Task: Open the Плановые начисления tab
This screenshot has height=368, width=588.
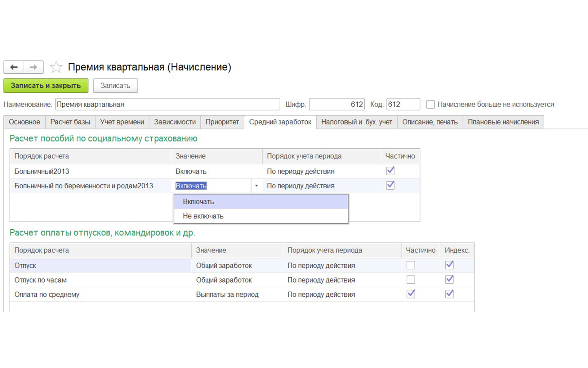Action: 503,122
